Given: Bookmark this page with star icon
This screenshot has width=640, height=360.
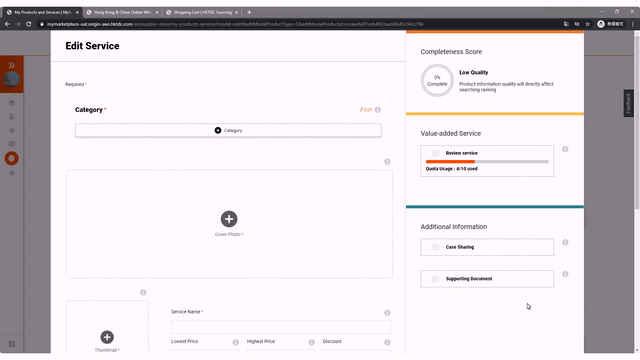Looking at the screenshot, I should pos(588,24).
